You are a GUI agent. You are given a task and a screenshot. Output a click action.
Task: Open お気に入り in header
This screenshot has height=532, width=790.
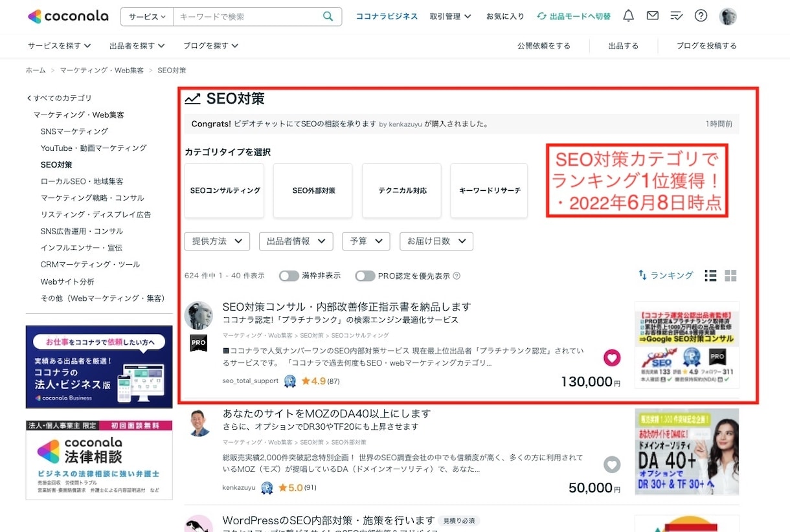[505, 16]
